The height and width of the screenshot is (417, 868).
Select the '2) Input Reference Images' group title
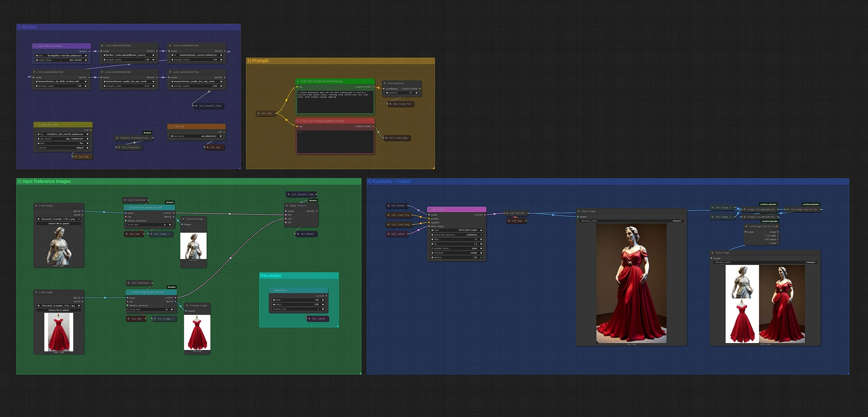[44, 181]
